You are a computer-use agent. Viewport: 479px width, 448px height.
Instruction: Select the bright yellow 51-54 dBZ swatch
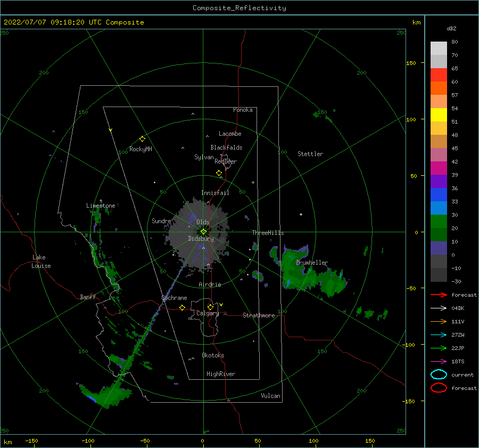pyautogui.click(x=439, y=115)
